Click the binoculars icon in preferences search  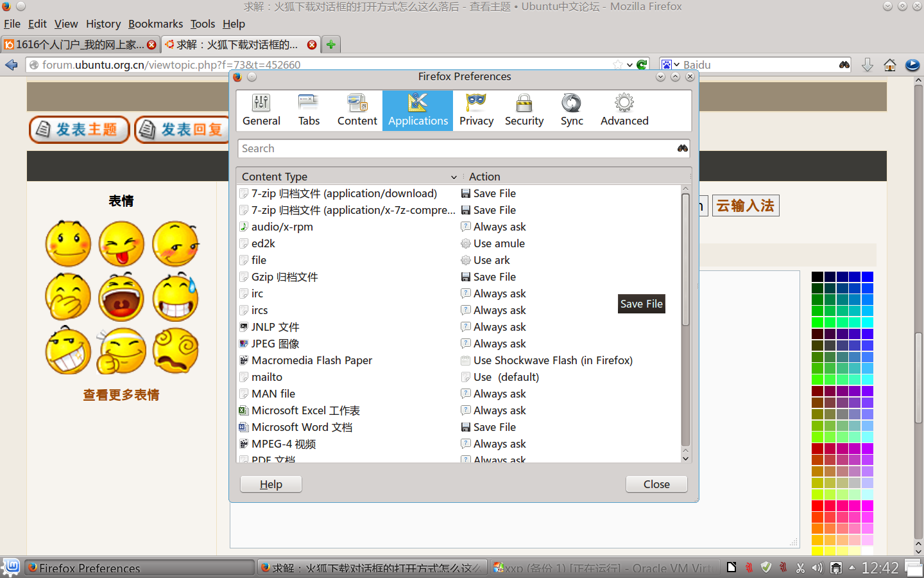(x=682, y=148)
